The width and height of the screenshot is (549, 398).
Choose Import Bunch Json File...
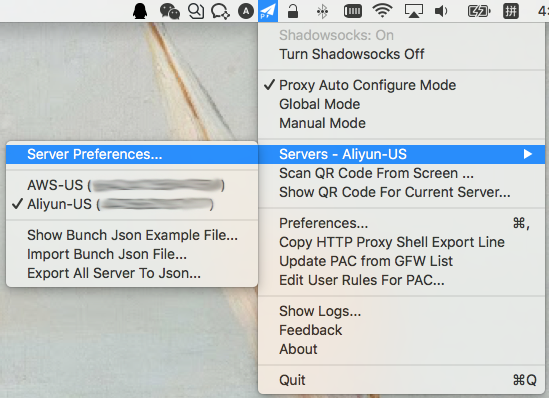point(132,254)
